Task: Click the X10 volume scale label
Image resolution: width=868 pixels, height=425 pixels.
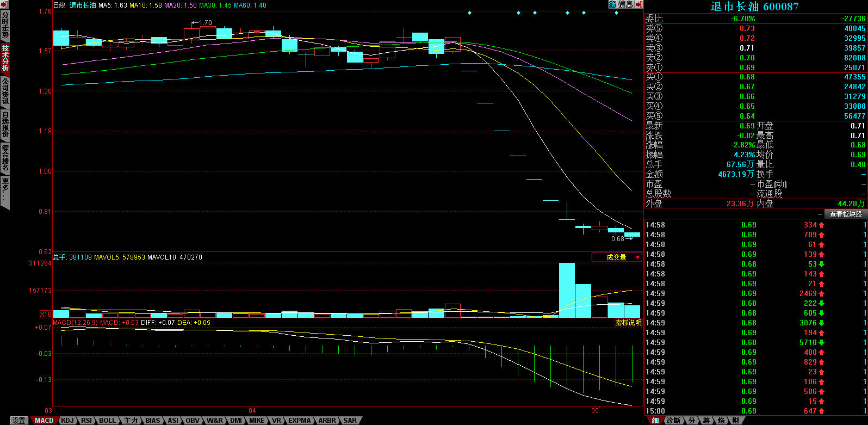Action: pos(46,315)
